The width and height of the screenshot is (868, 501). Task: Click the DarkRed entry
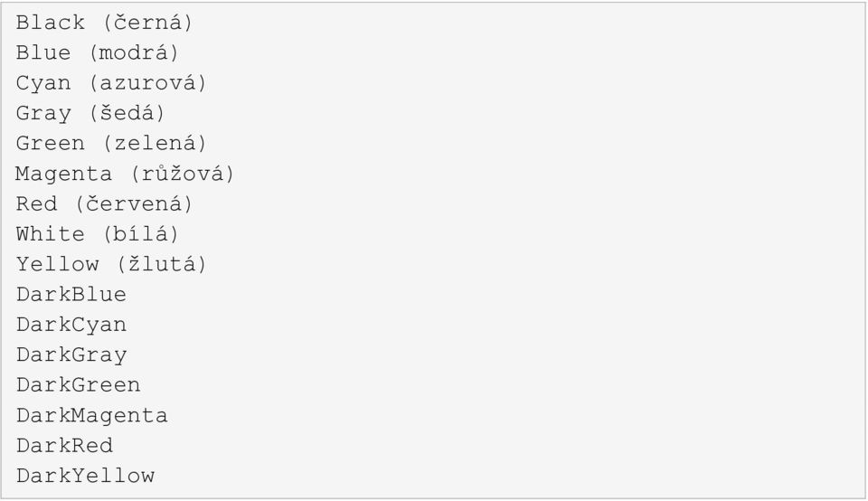point(65,445)
